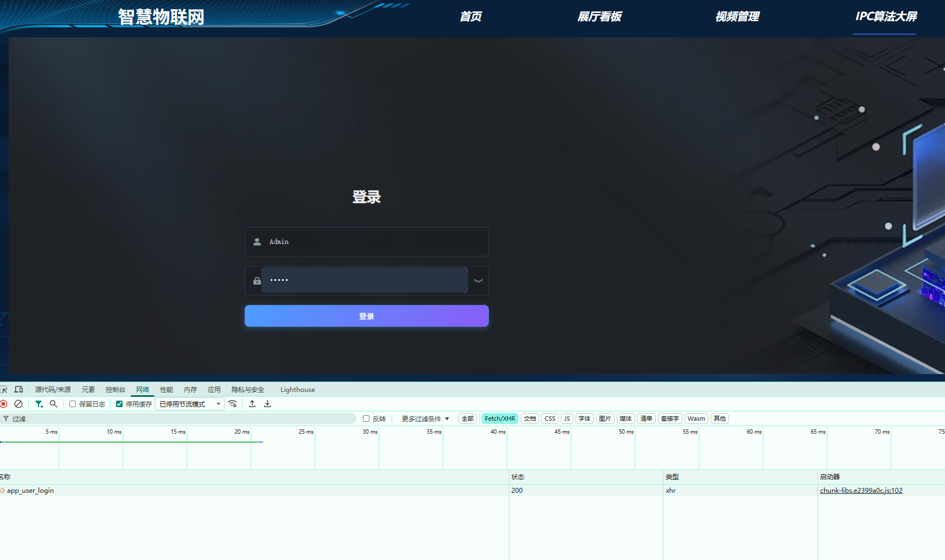945x560 pixels.
Task: Switch to the 控制台 panel tab
Action: (116, 389)
